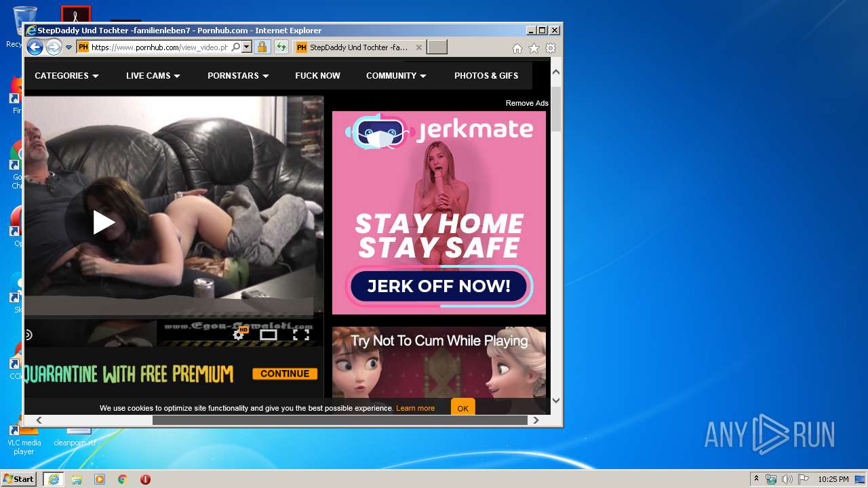
Task: Open the volume speaker tray icon
Action: [787, 479]
